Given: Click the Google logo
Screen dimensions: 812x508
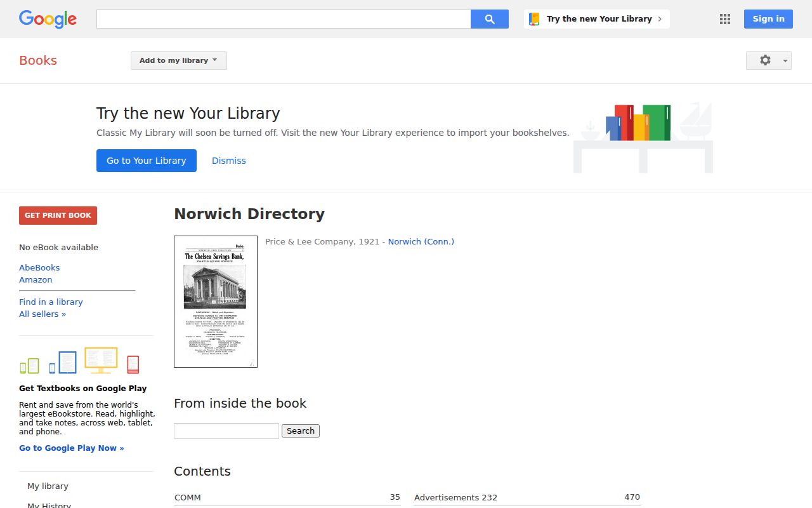Looking at the screenshot, I should [x=48, y=19].
